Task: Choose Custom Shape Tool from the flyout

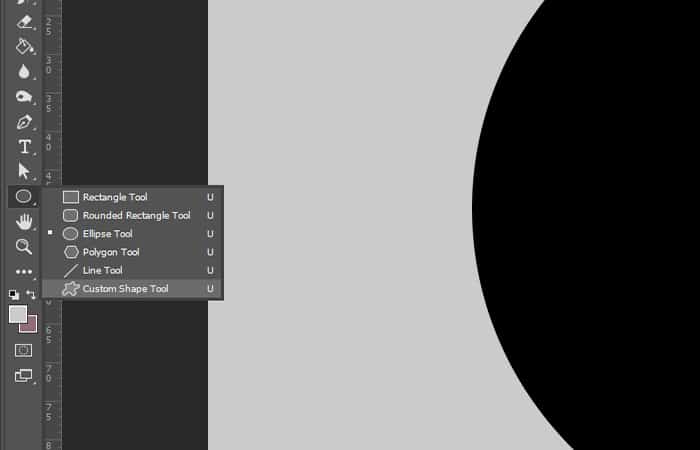Action: 133,288
